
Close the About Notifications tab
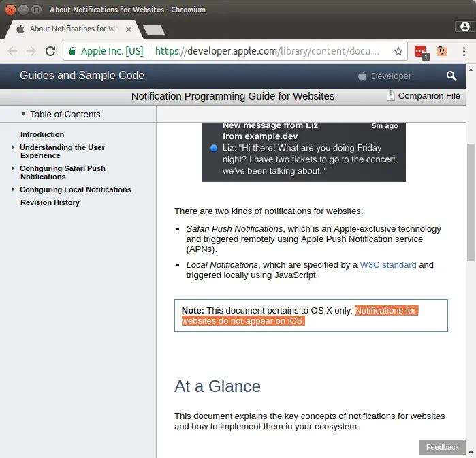click(129, 29)
